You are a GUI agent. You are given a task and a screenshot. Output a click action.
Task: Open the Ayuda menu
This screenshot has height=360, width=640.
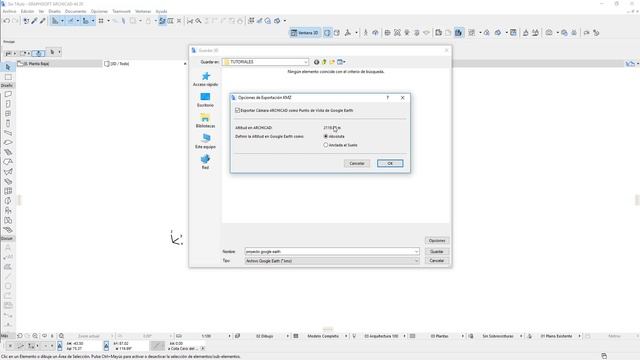(161, 11)
